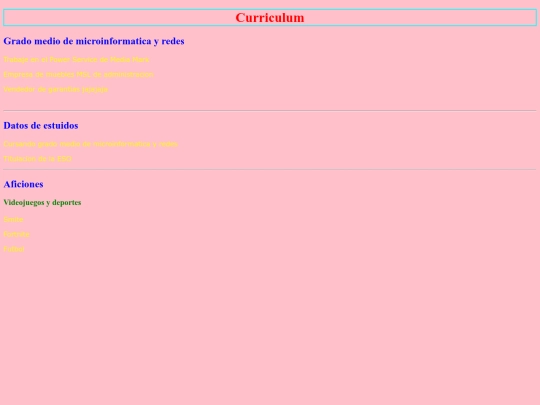
Task: Click 'Trabaje en el Power Service de Media Mark'
Action: click(x=76, y=60)
